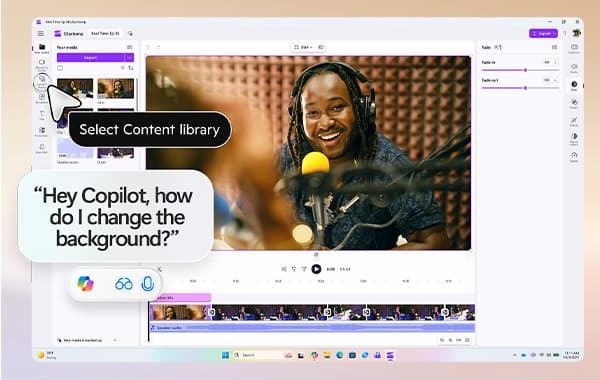Tick the select-all checkbox in media panel
Image resolution: width=600 pixels, height=380 pixels.
(x=60, y=68)
